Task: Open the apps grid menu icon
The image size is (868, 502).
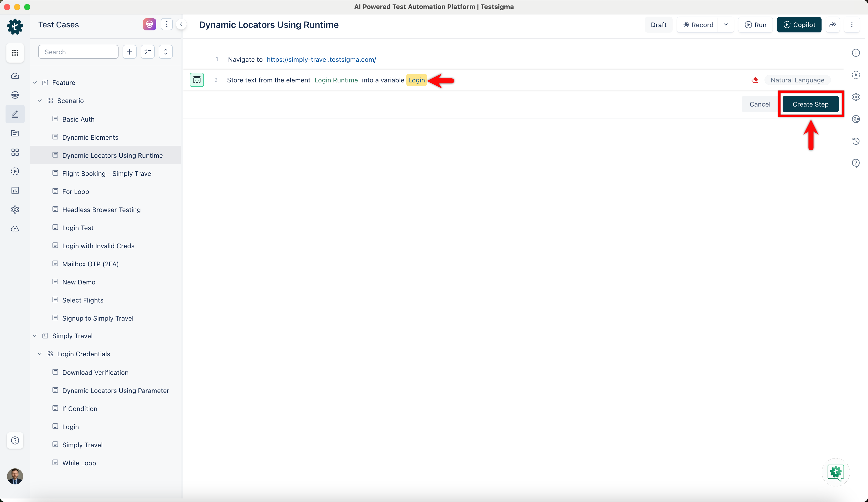Action: pyautogui.click(x=15, y=53)
